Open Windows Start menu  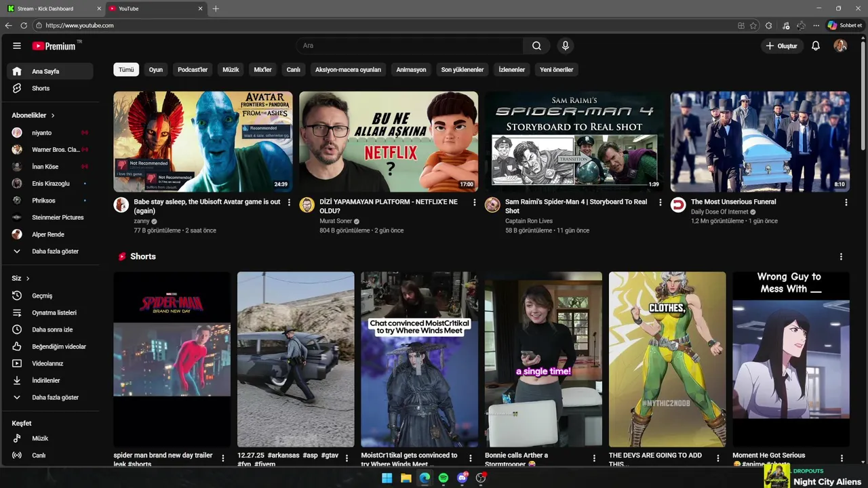pyautogui.click(x=387, y=478)
